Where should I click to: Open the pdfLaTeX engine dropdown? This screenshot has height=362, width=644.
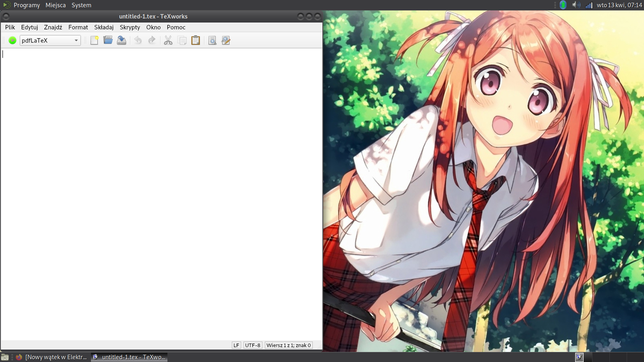[50, 40]
